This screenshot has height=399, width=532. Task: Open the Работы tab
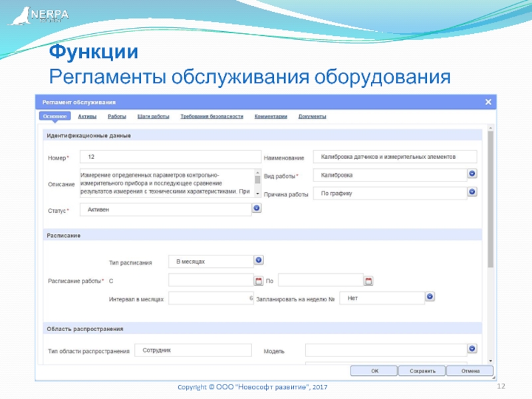click(x=117, y=116)
